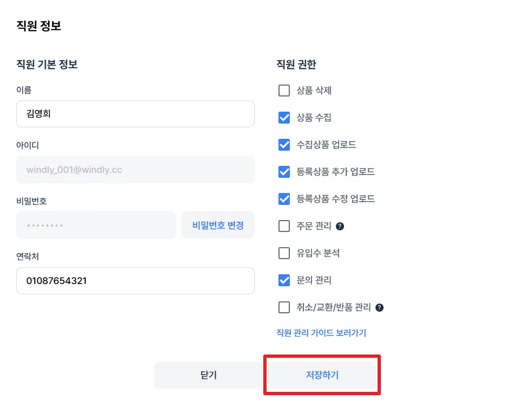This screenshot has height=406, width=532.
Task: Open help icon beside 취소/교환/반품 관리
Action: tap(380, 307)
